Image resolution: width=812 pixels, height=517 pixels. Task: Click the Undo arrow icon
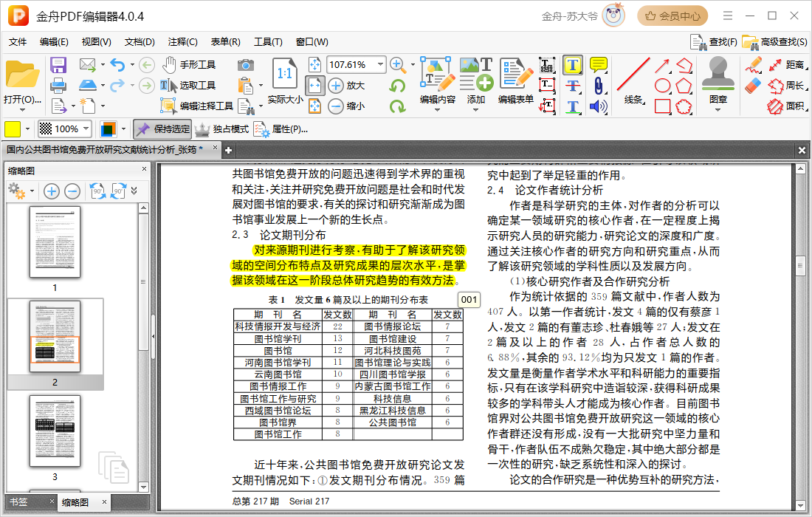coord(117,65)
